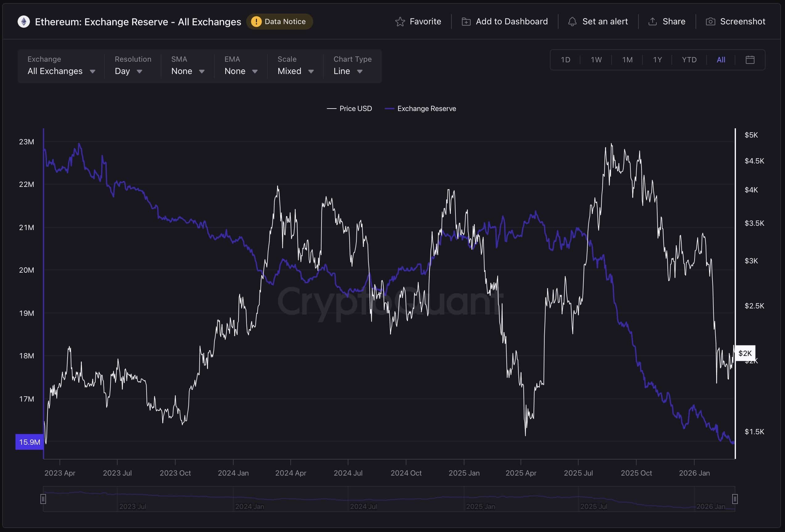Click the Data Notice warning badge
This screenshot has width=785, height=532.
[x=279, y=21]
